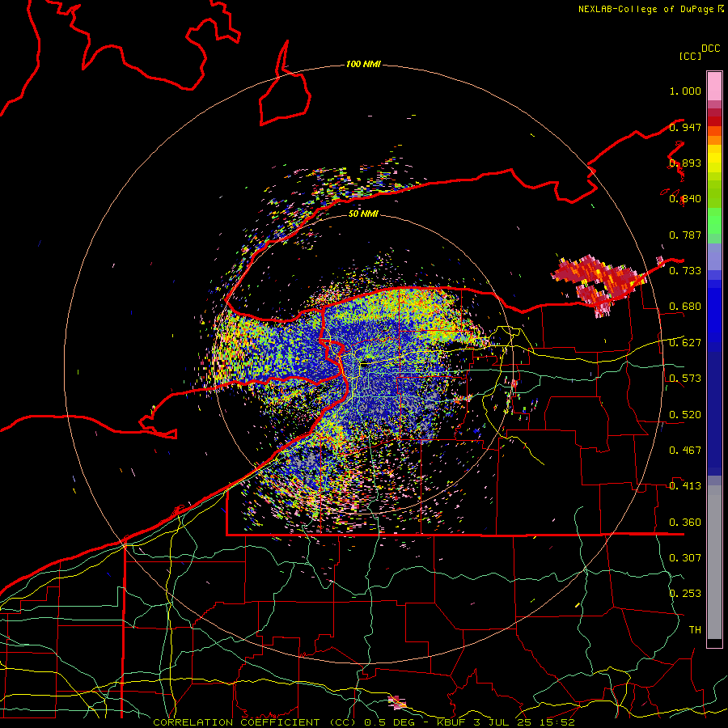This screenshot has height=728, width=728.
Task: Pick the bright green segment of the color bar
Action: tap(714, 221)
